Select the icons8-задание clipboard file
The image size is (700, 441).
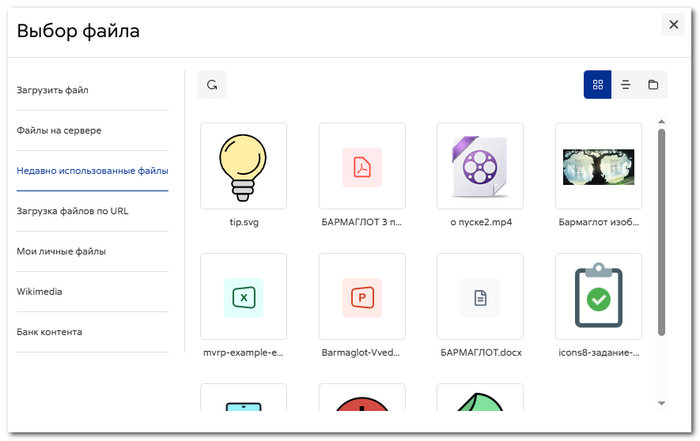coord(599,296)
